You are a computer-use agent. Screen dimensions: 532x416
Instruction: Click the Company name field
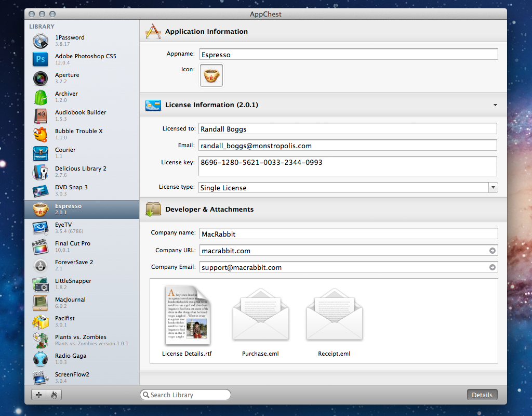click(349, 233)
